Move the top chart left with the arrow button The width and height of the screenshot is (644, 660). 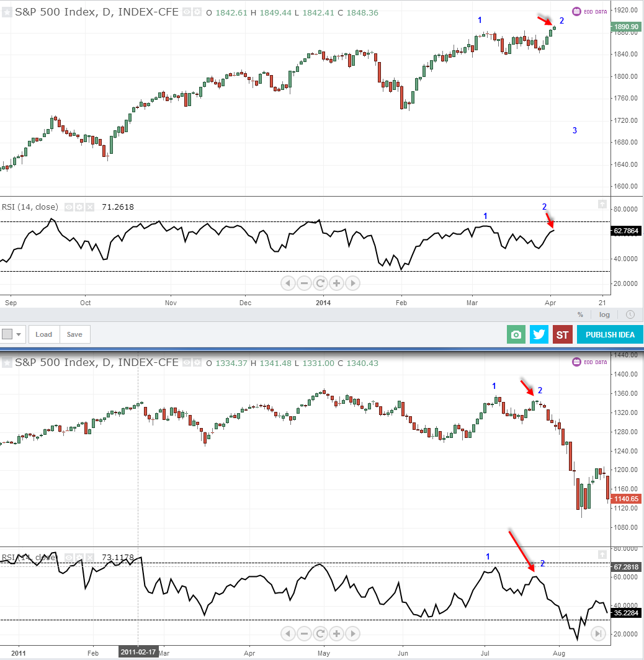tap(288, 283)
